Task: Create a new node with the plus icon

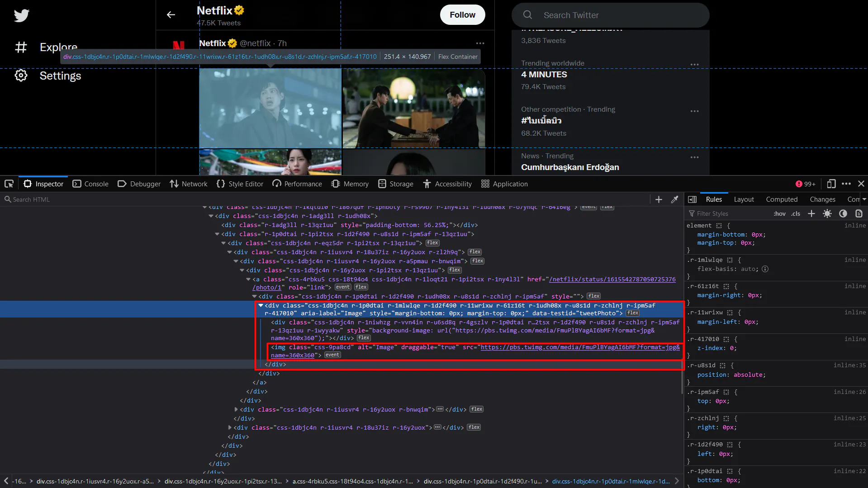Action: coord(659,199)
